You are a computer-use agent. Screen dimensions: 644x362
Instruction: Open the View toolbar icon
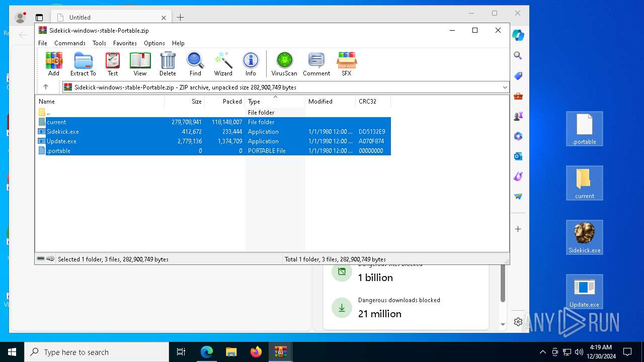tap(140, 64)
